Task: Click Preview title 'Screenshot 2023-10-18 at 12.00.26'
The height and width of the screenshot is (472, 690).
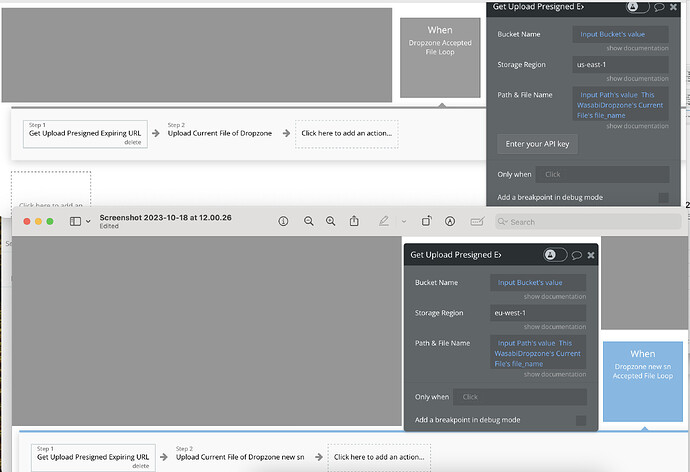Action: coord(165,217)
